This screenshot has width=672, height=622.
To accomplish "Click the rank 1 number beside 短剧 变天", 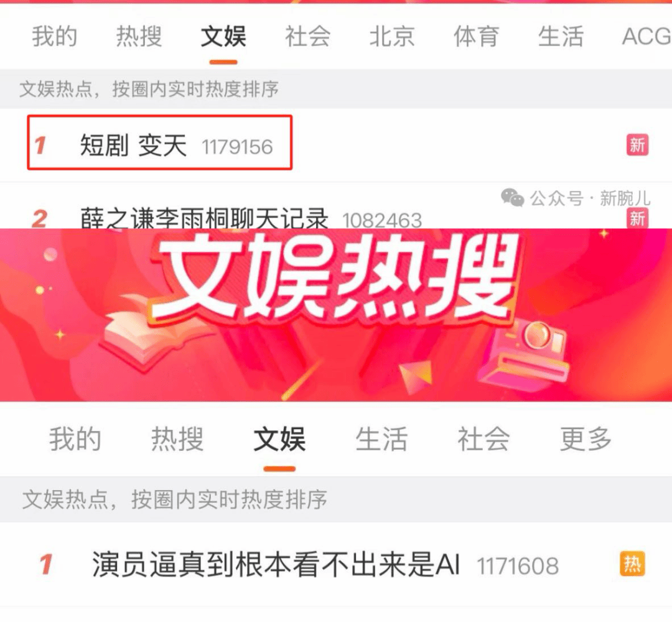I will click(40, 145).
